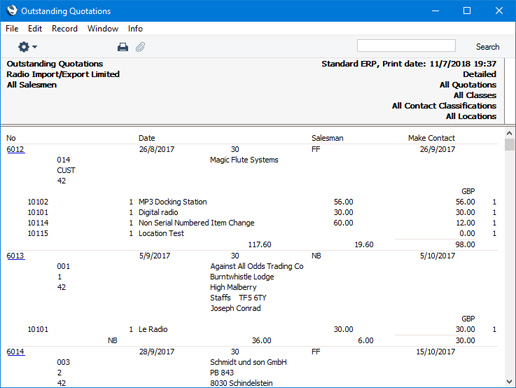Click the 'Salesman' column header
The height and width of the screenshot is (388, 516).
click(x=327, y=138)
